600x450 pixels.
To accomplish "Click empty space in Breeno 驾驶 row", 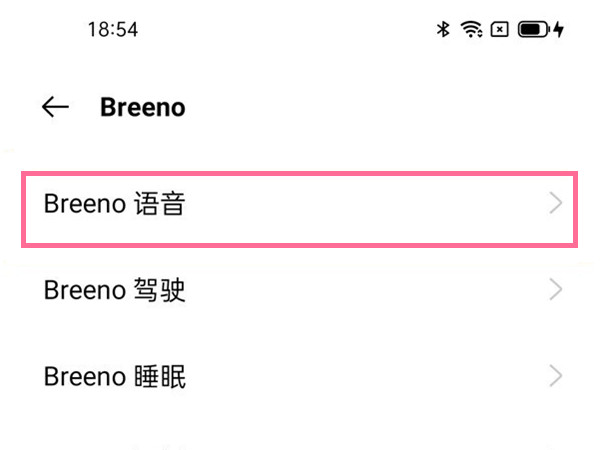I will (x=370, y=291).
